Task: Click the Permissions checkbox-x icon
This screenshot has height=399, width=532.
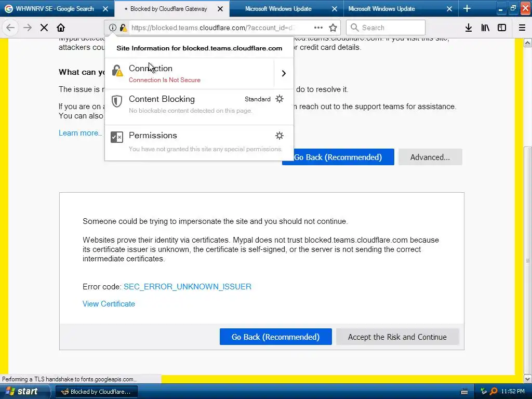Action: (117, 137)
